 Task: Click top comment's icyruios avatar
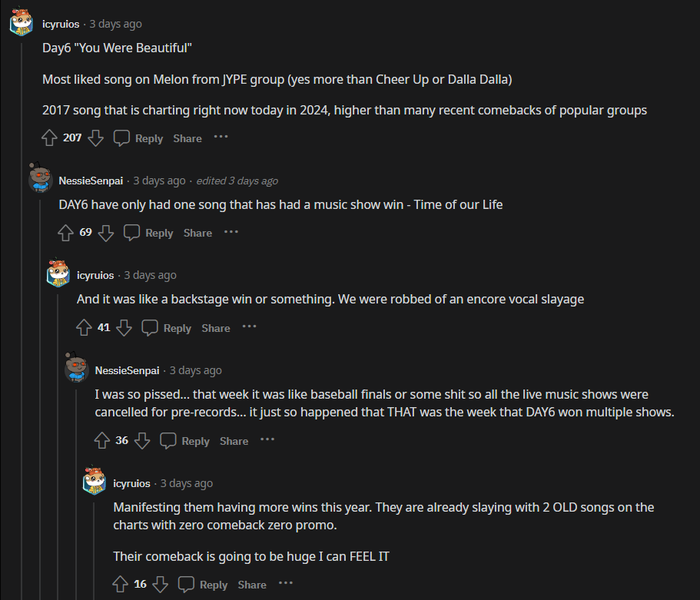click(21, 24)
